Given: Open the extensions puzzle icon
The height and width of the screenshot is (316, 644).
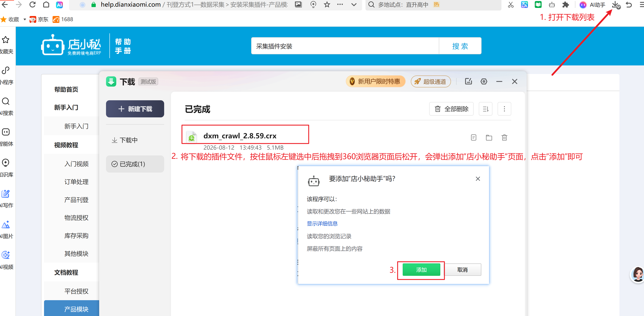Looking at the screenshot, I should 566,4.
